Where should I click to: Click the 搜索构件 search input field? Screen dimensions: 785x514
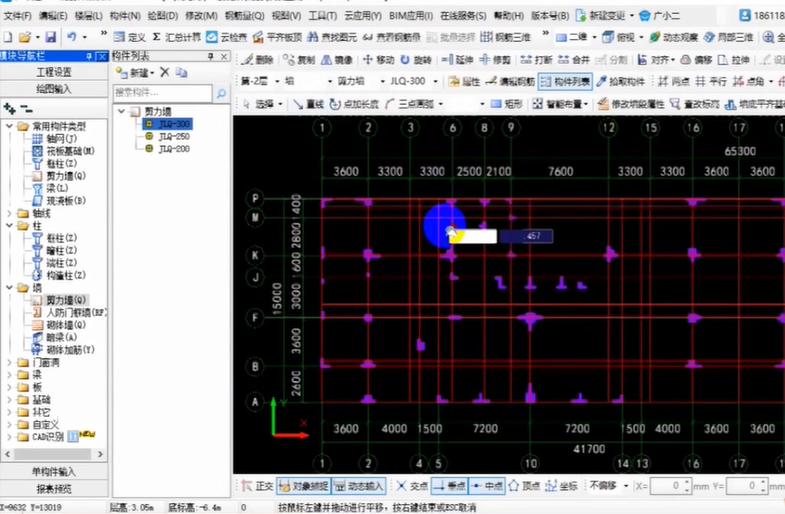click(x=162, y=93)
